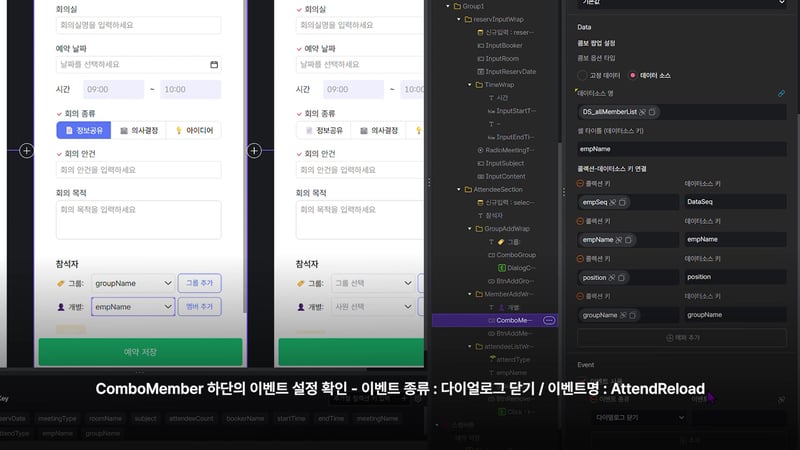
Task: Open the more options button on ComboMe row
Action: coord(549,320)
